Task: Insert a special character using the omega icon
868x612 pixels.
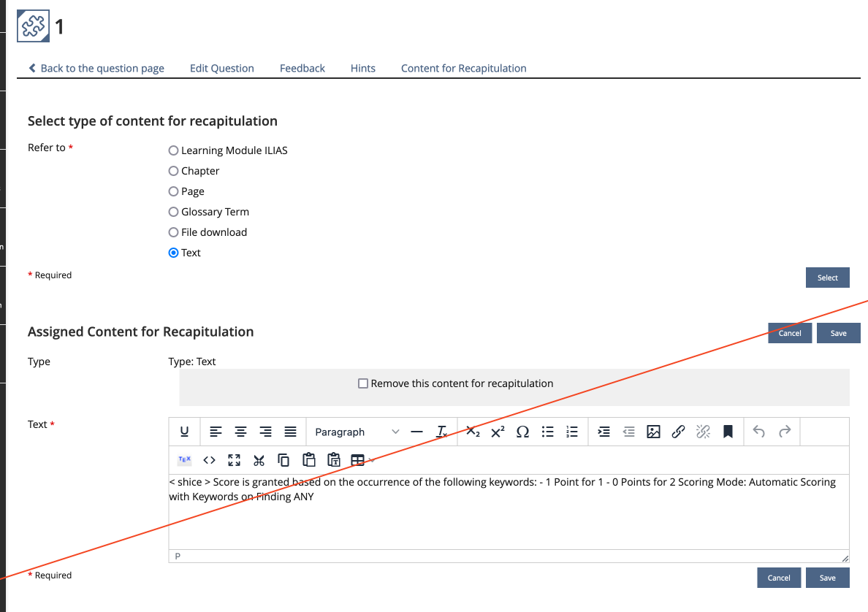Action: tap(522, 432)
